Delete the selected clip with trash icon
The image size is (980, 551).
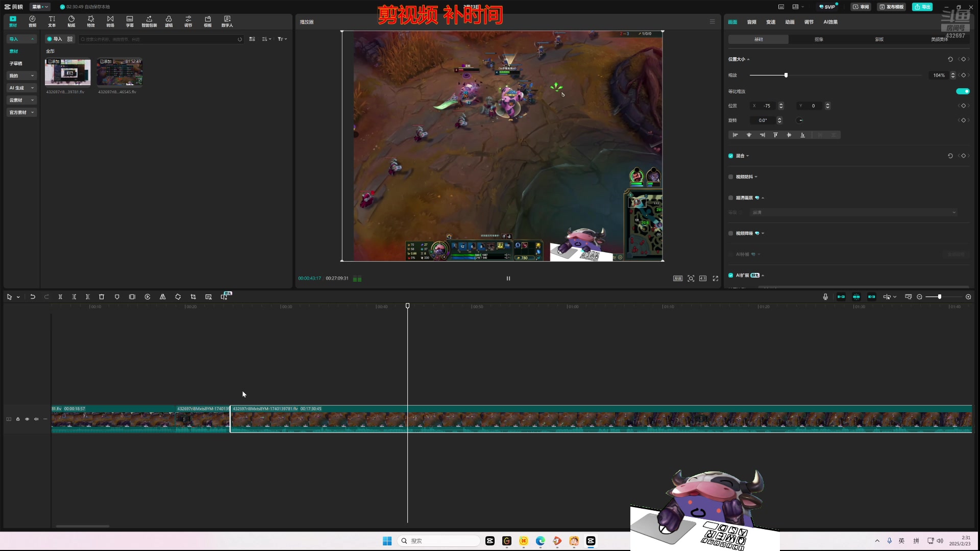click(102, 297)
